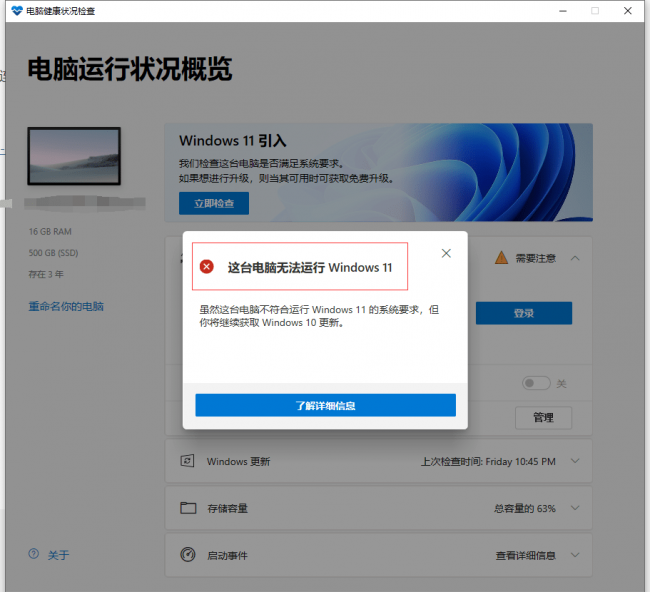Click the 总容量的 63% text
The width and height of the screenshot is (650, 592).
[x=524, y=508]
